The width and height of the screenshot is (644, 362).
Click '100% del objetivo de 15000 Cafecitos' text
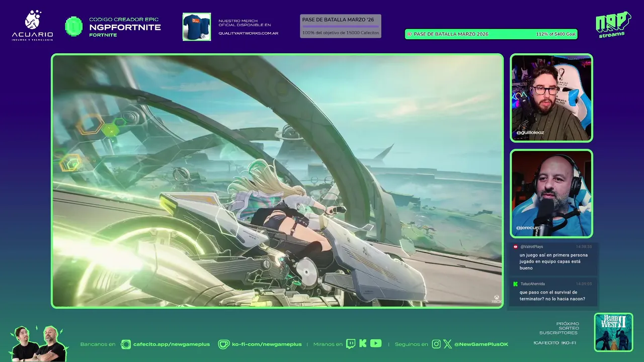coord(341,33)
